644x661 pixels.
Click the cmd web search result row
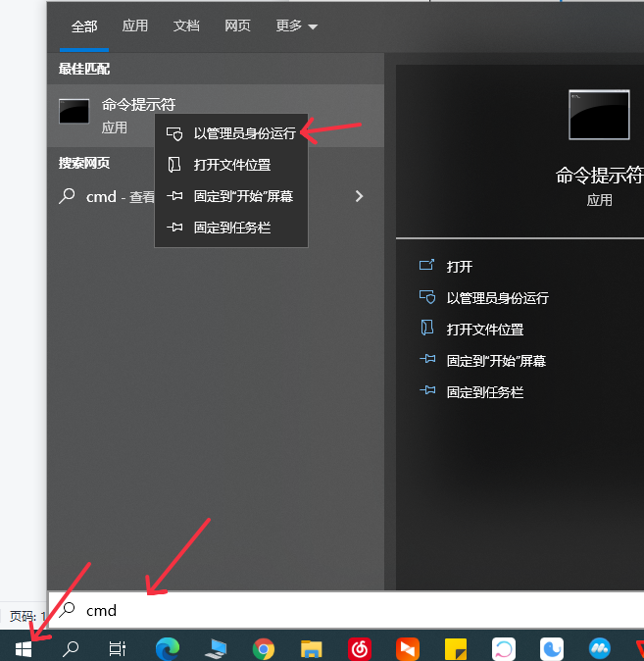pos(216,196)
